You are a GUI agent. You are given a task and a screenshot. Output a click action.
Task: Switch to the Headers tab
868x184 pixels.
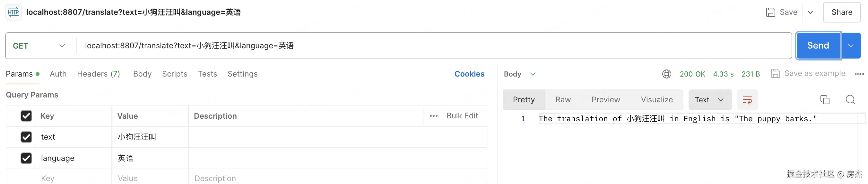(99, 74)
